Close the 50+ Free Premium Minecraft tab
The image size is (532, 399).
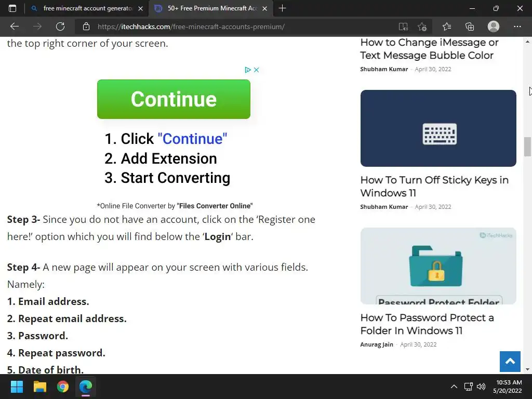[x=264, y=8]
